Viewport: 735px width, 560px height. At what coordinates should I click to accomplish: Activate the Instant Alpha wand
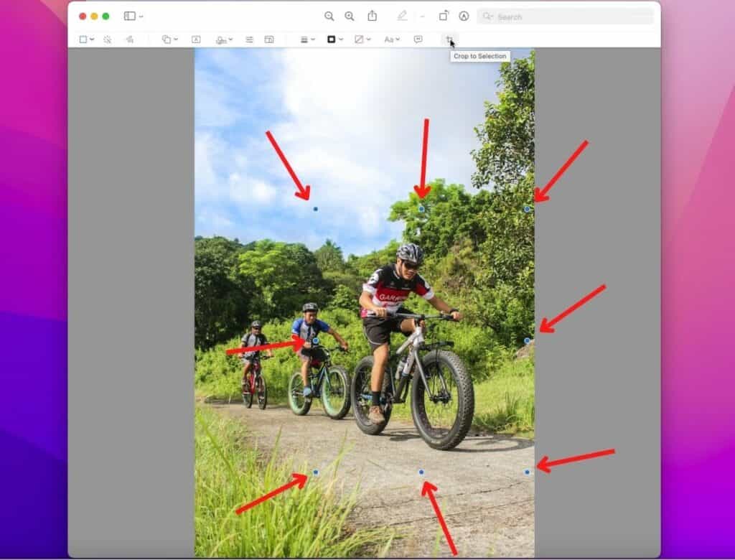(108, 39)
